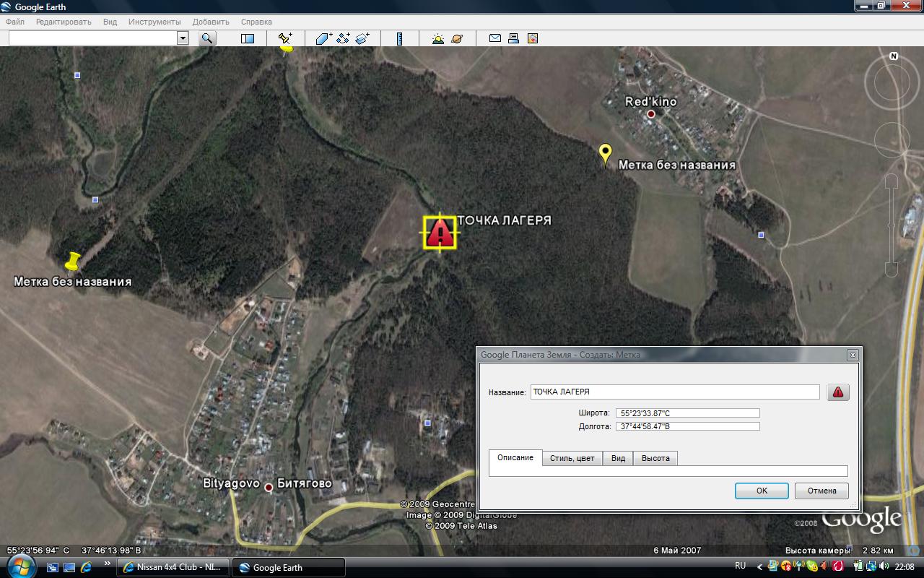Expand quick launch chevron on taskbar
Viewport: 924px width, 578px height.
point(107,564)
